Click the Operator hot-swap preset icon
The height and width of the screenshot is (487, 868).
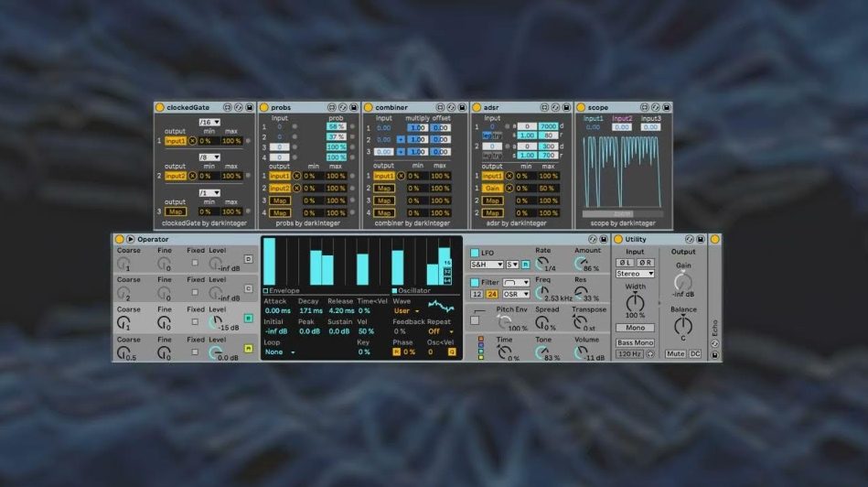[x=592, y=239]
